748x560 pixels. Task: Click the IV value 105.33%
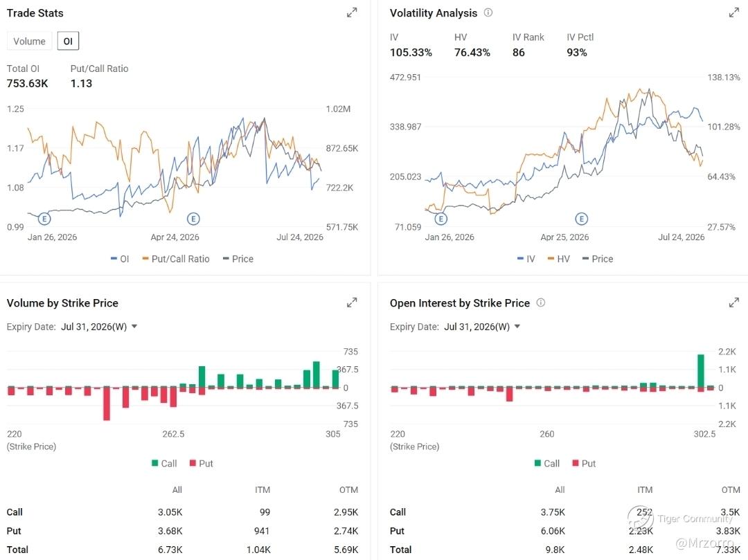(411, 53)
